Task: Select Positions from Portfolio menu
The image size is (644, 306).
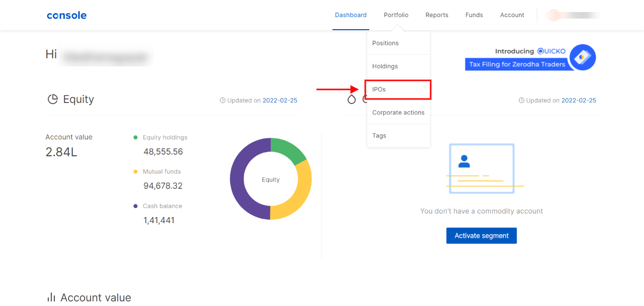Action: (x=385, y=43)
